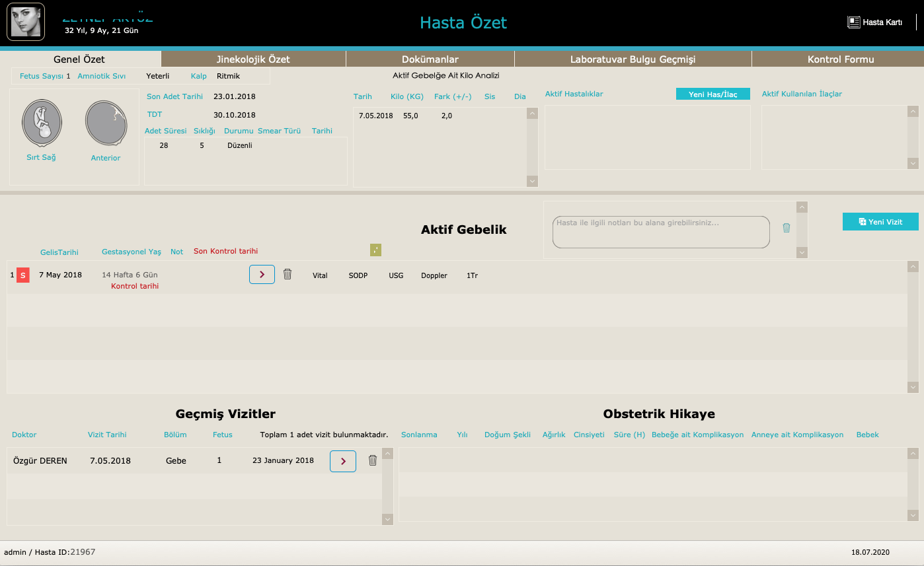Delete the 7 May 2018 active visit
The width and height of the screenshot is (924, 566).
coord(288,274)
